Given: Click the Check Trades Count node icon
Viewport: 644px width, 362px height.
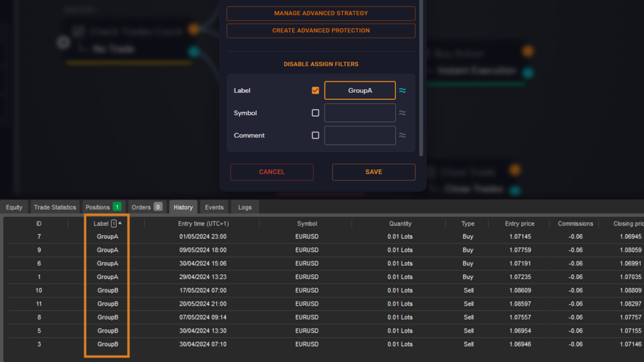Looking at the screenshot, I should click(78, 30).
